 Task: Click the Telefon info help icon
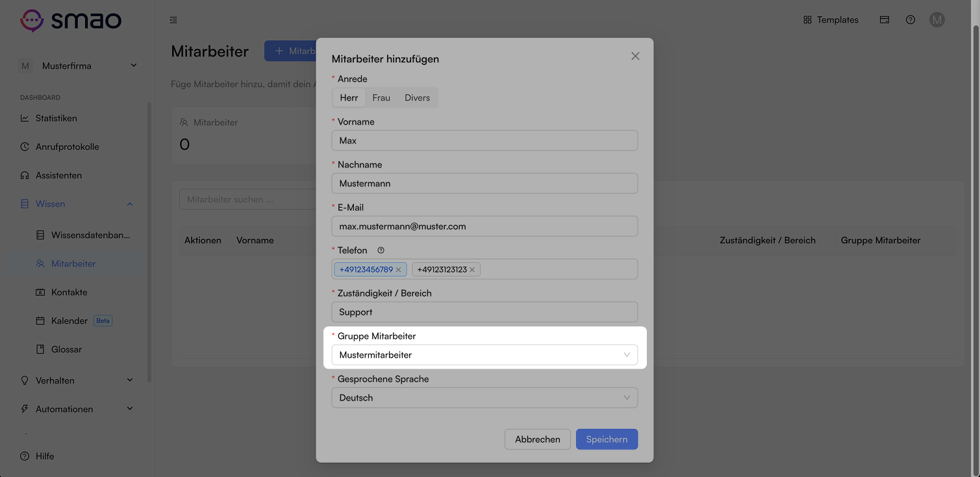381,251
